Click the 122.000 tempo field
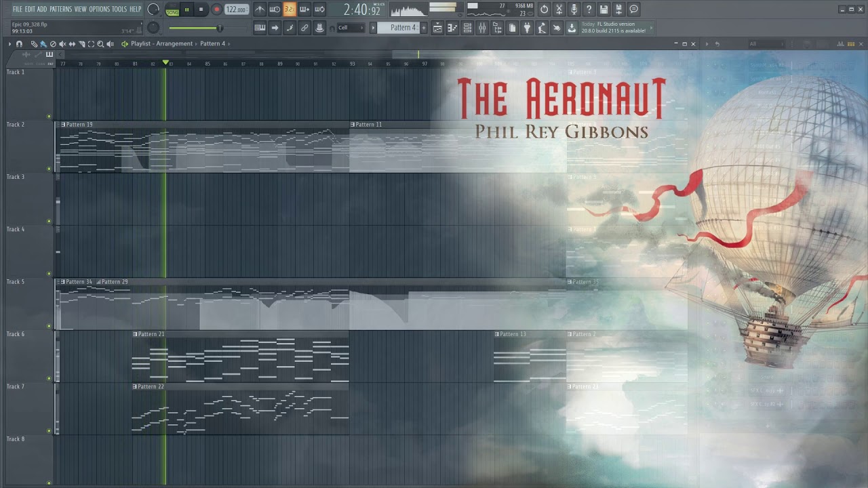The height and width of the screenshot is (488, 868). [235, 9]
